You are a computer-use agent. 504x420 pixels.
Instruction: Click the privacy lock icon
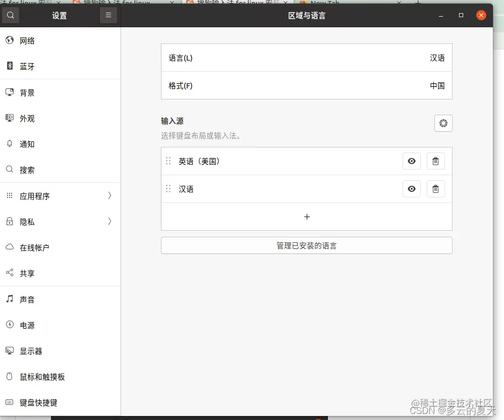tap(10, 221)
